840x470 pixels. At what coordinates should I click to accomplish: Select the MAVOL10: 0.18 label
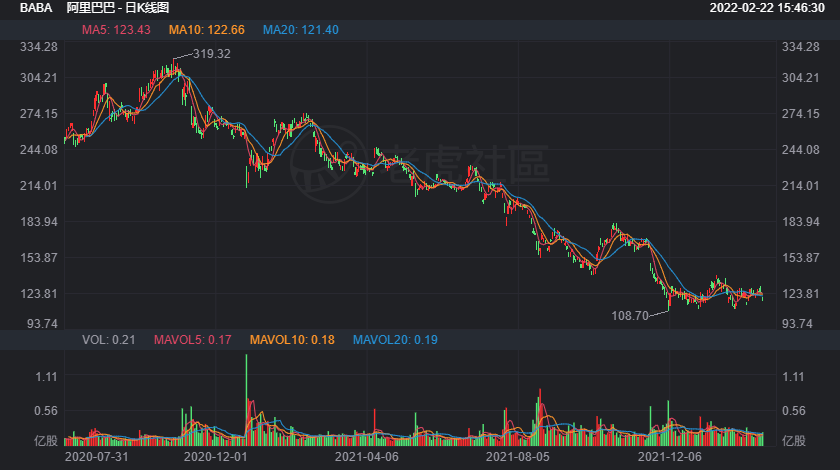point(292,340)
